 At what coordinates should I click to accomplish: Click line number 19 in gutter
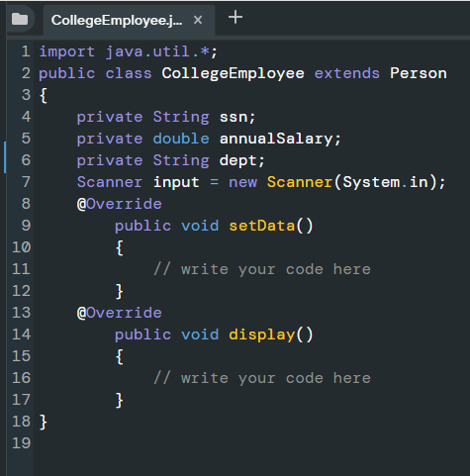pos(21,443)
